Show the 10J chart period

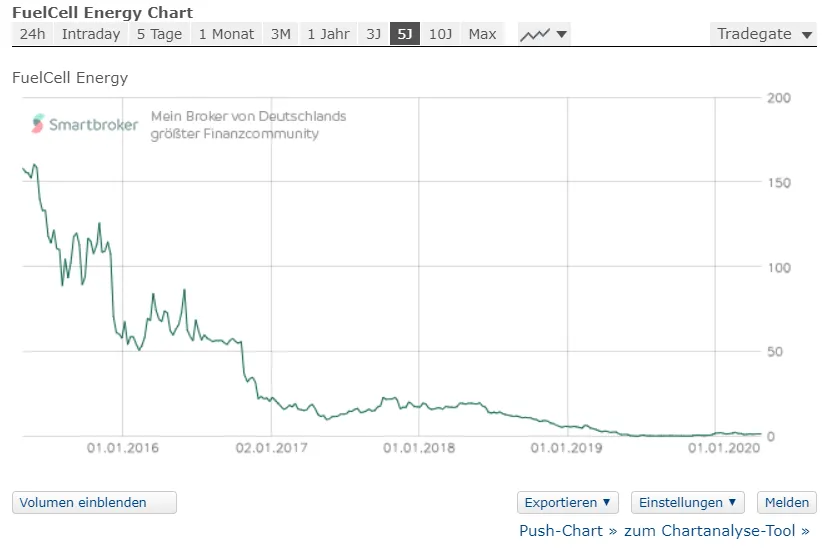tap(440, 34)
